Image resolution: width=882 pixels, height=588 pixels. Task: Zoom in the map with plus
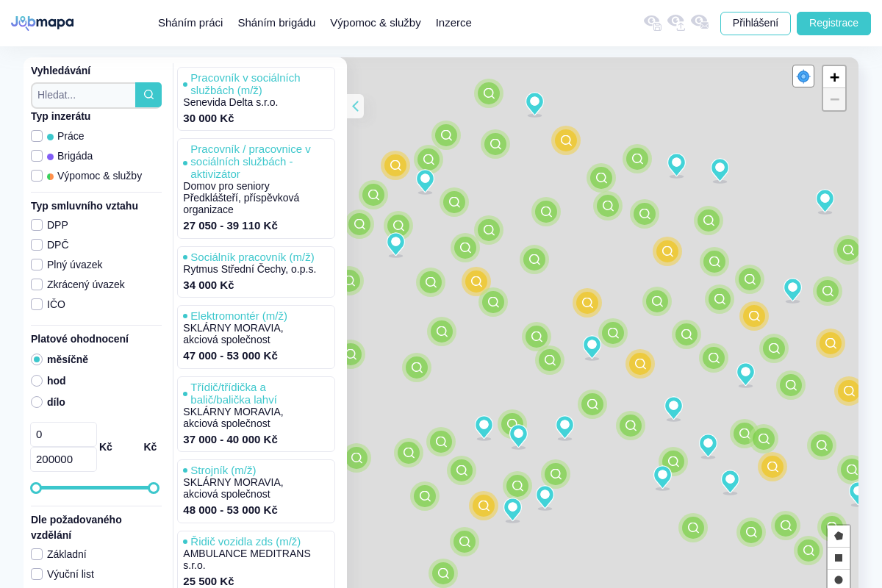pyautogui.click(x=834, y=77)
